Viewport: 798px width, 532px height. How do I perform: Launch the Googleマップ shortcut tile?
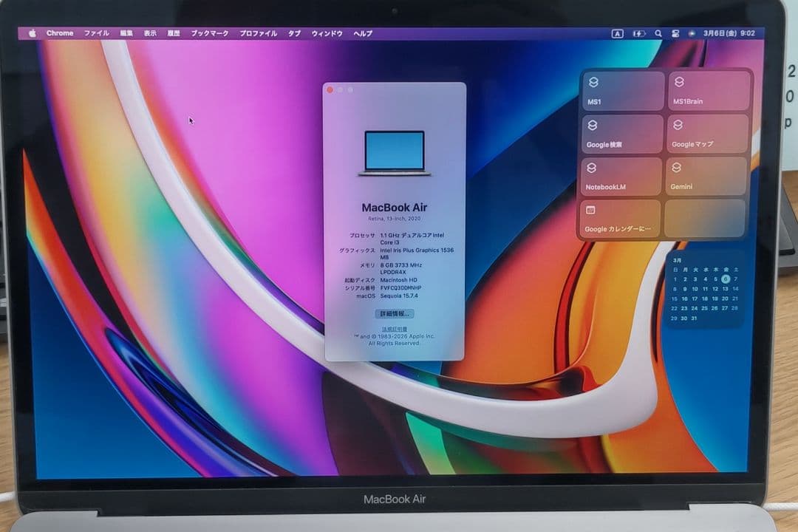click(709, 134)
